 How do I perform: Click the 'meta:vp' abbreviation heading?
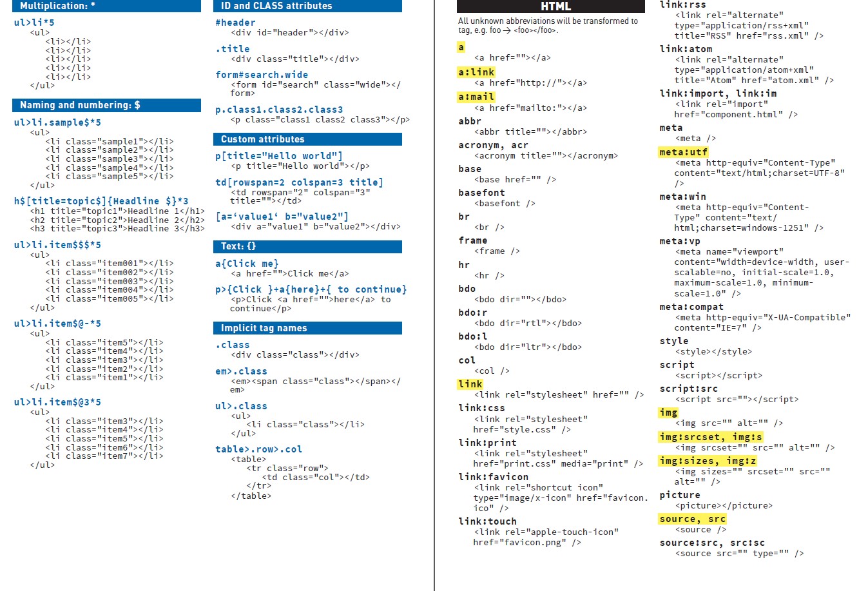[680, 241]
